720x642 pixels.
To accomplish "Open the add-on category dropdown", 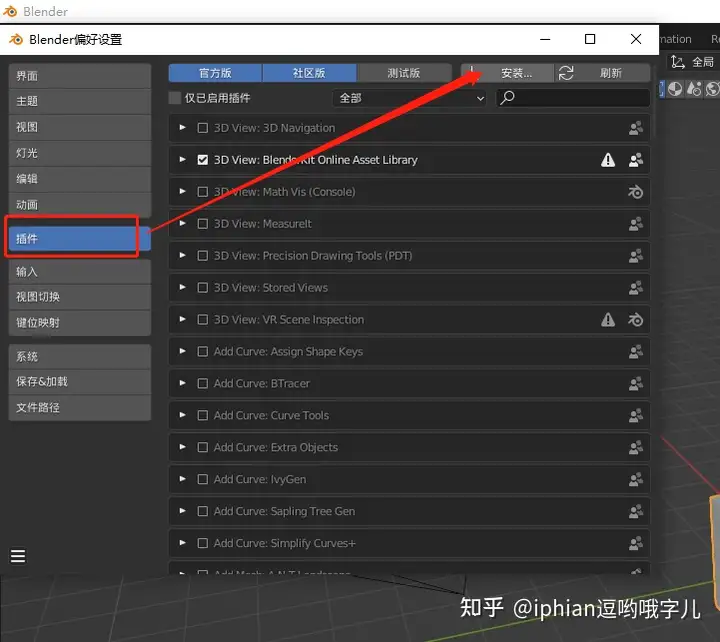I will [x=410, y=98].
